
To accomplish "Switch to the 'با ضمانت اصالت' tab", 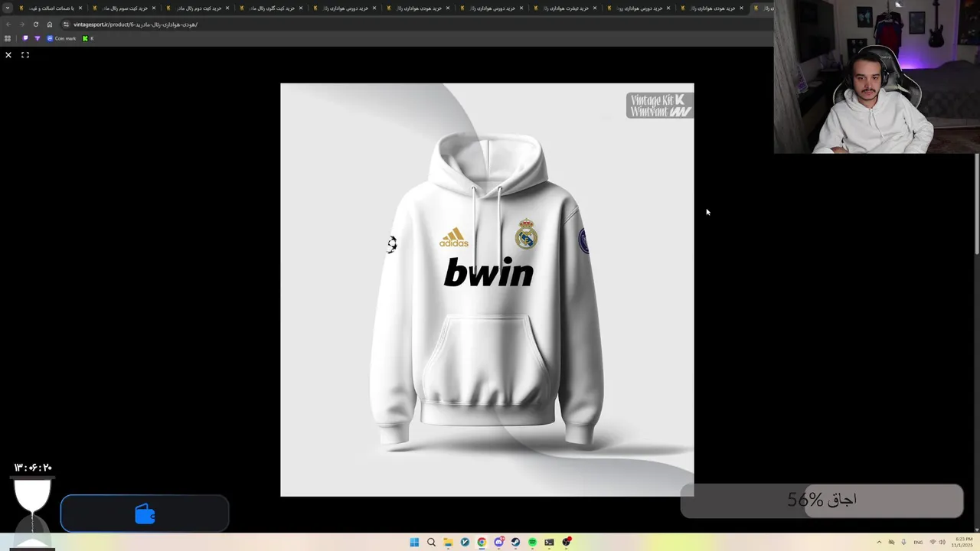I will 49,8.
